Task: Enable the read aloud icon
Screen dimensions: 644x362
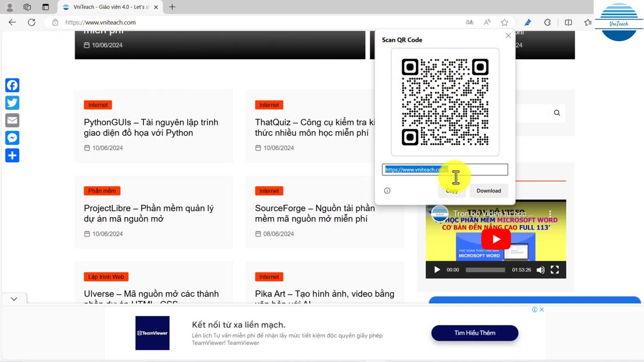Action: [x=487, y=22]
